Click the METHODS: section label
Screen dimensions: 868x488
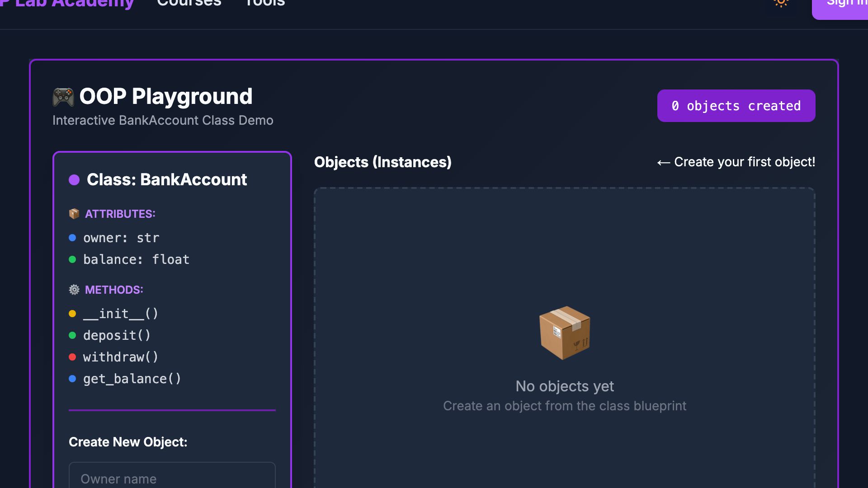114,290
